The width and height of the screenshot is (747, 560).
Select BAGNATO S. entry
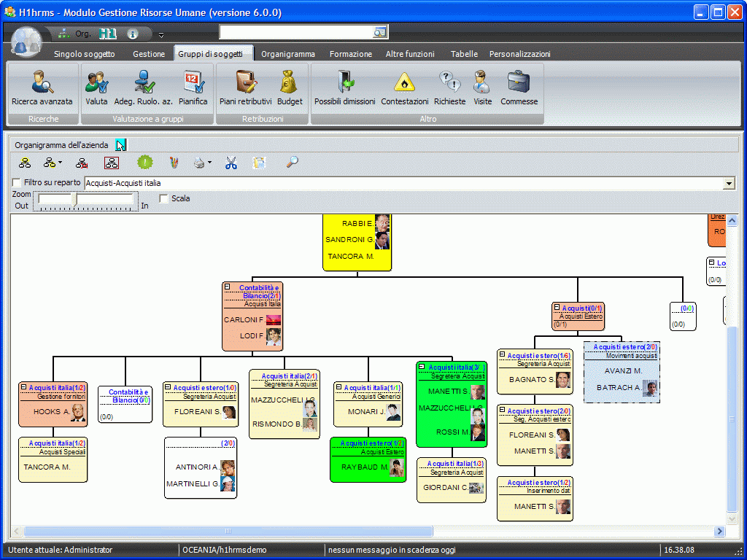(532, 379)
